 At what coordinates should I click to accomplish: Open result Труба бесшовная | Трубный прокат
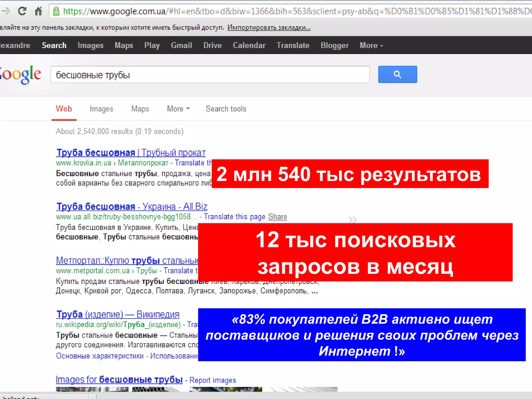[x=131, y=153]
